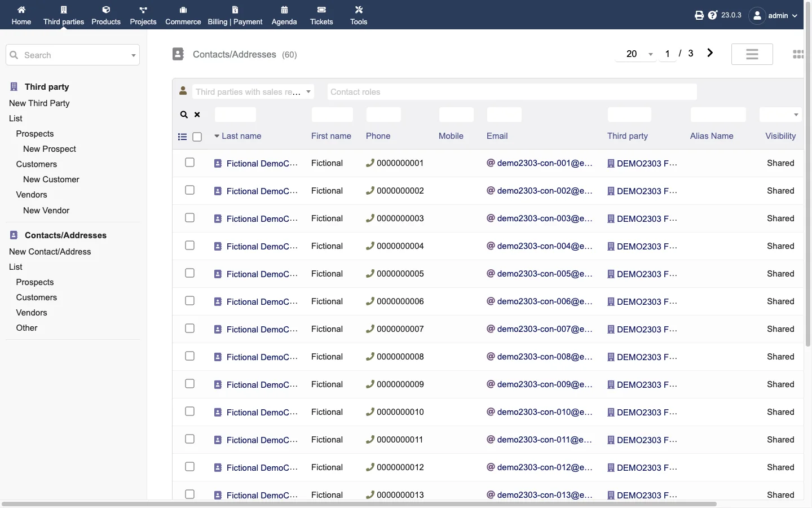
Task: Click the horizontal scrollbar at bottom
Action: 359,503
